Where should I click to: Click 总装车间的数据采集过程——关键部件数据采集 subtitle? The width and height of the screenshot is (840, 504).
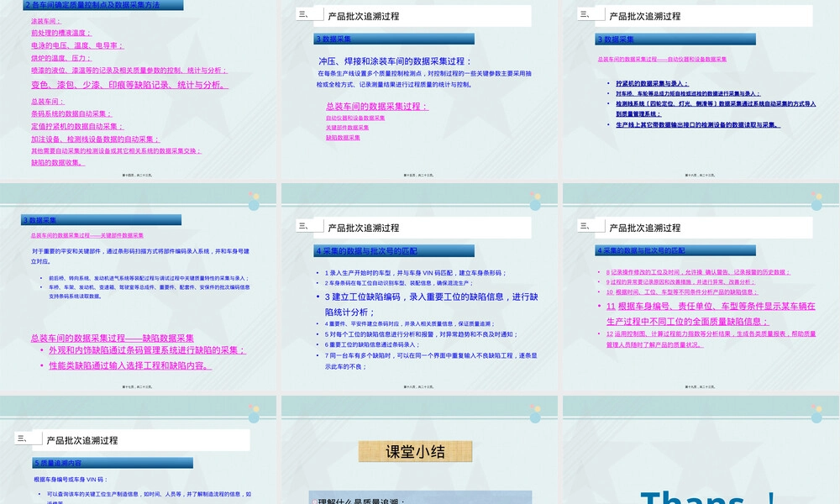87,235
